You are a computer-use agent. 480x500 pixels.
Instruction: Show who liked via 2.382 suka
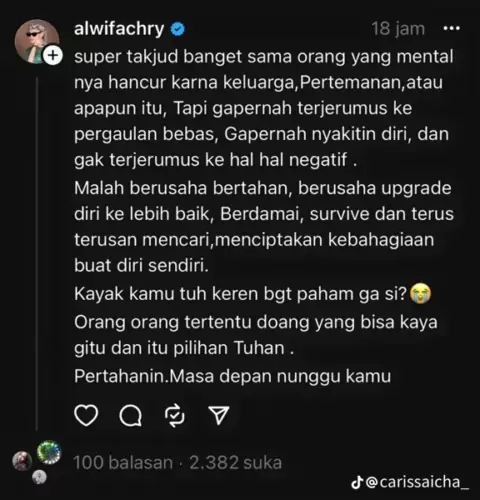click(x=235, y=463)
